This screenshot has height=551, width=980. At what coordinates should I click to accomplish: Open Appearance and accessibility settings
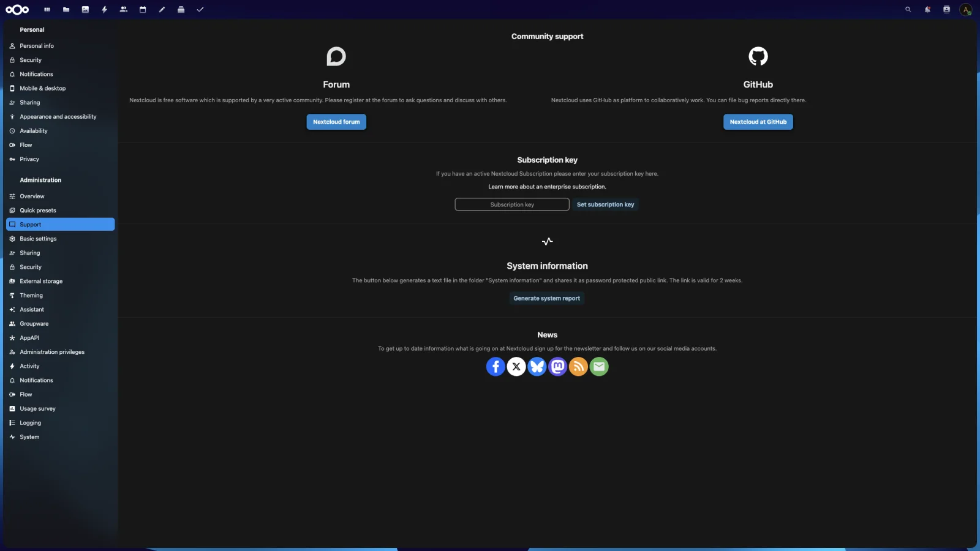61,116
